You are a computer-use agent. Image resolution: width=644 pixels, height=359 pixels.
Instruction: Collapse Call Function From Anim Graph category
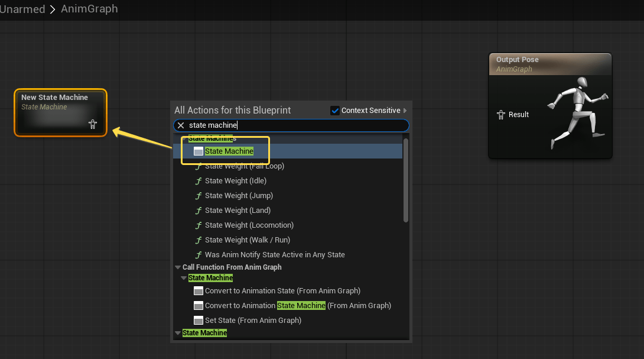178,267
